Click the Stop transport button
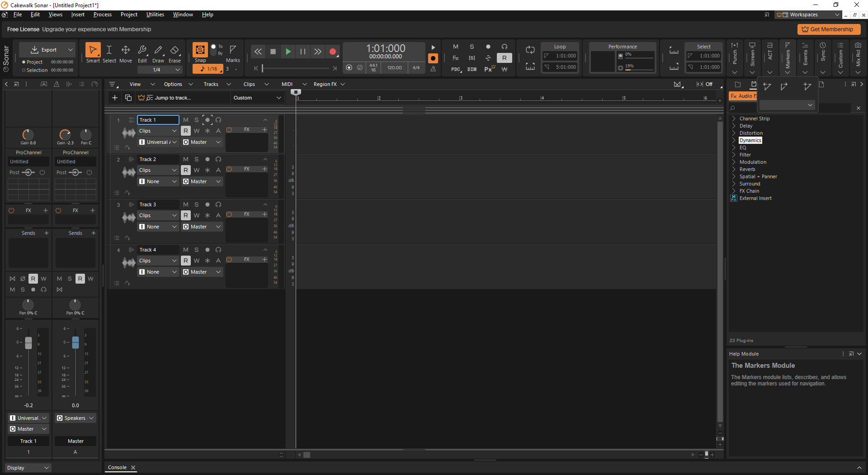The width and height of the screenshot is (868, 475). tap(273, 52)
